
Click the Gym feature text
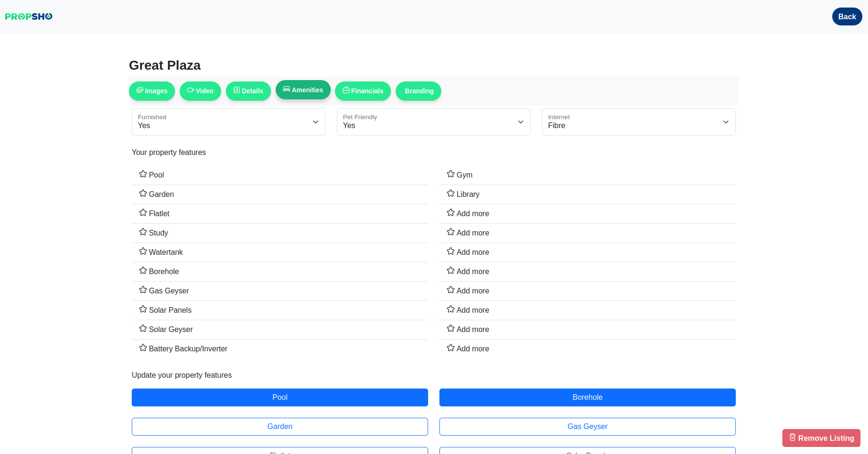pyautogui.click(x=464, y=175)
